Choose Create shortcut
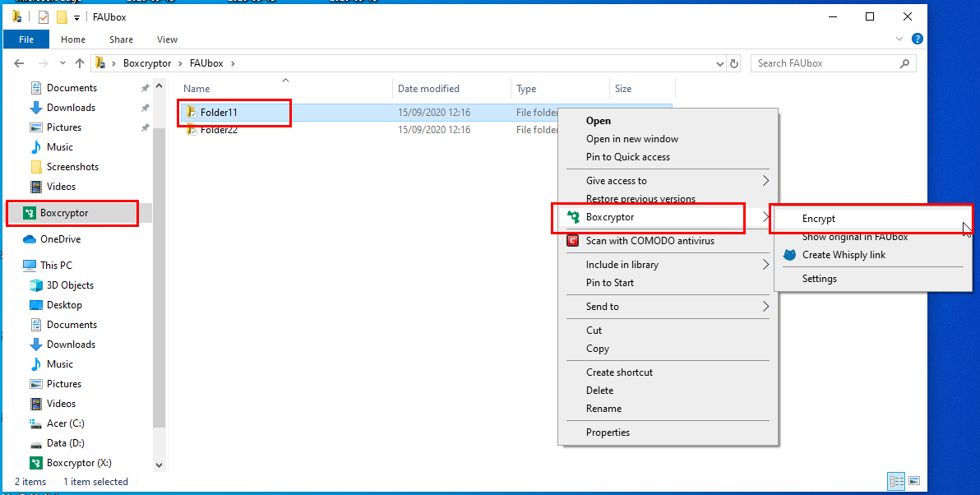The width and height of the screenshot is (980, 495). coord(619,372)
